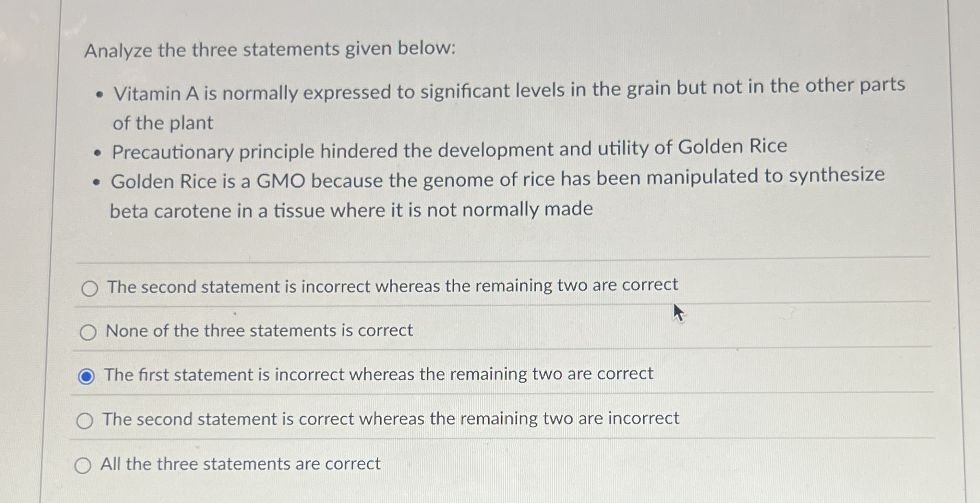
Task: Click the second bullet point marker
Action: pos(98,151)
